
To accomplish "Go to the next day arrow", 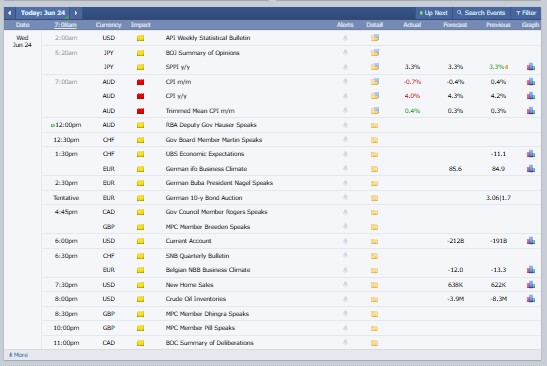I will (76, 13).
